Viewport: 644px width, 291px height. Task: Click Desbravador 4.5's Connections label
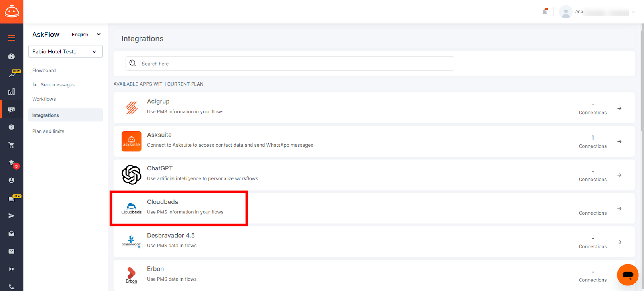coord(592,246)
